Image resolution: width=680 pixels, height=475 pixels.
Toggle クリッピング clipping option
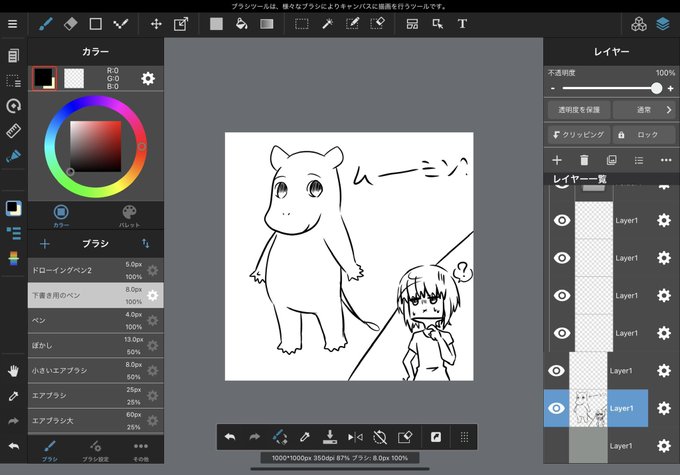pyautogui.click(x=579, y=135)
